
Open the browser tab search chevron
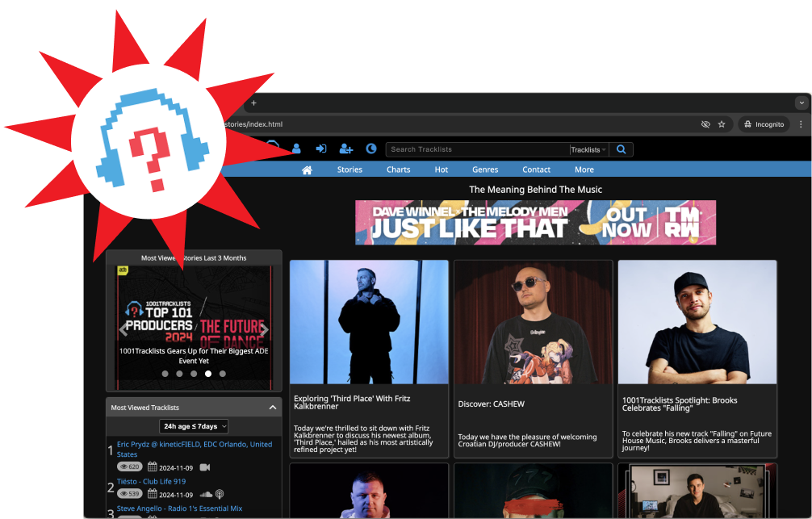(802, 103)
